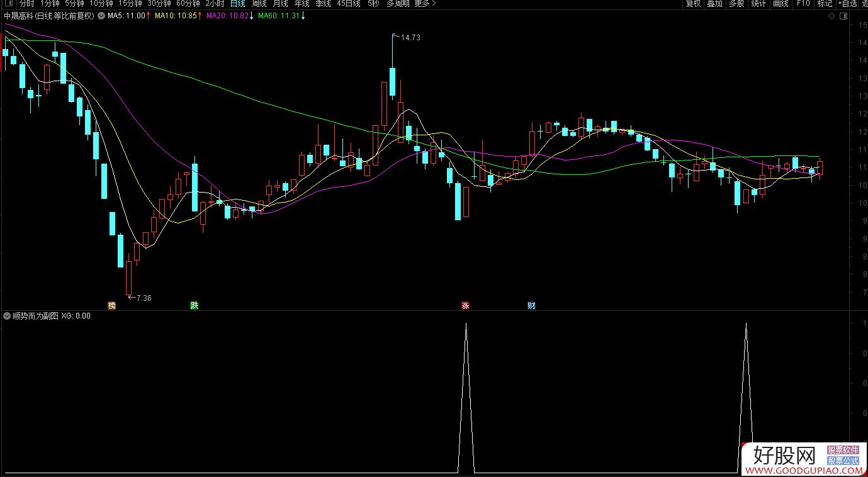Add stock with +自选 button
This screenshot has width=868, height=477.
click(847, 4)
